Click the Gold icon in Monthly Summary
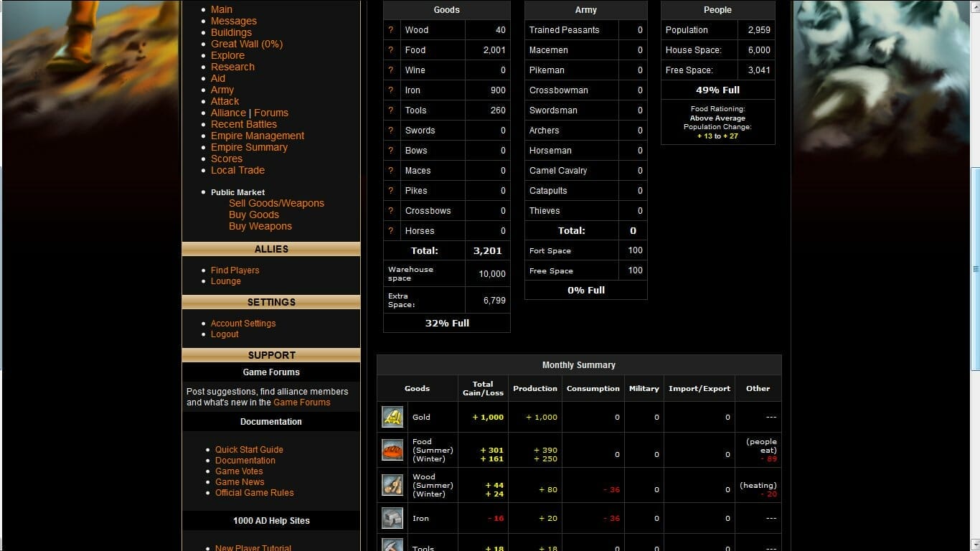 coord(392,417)
